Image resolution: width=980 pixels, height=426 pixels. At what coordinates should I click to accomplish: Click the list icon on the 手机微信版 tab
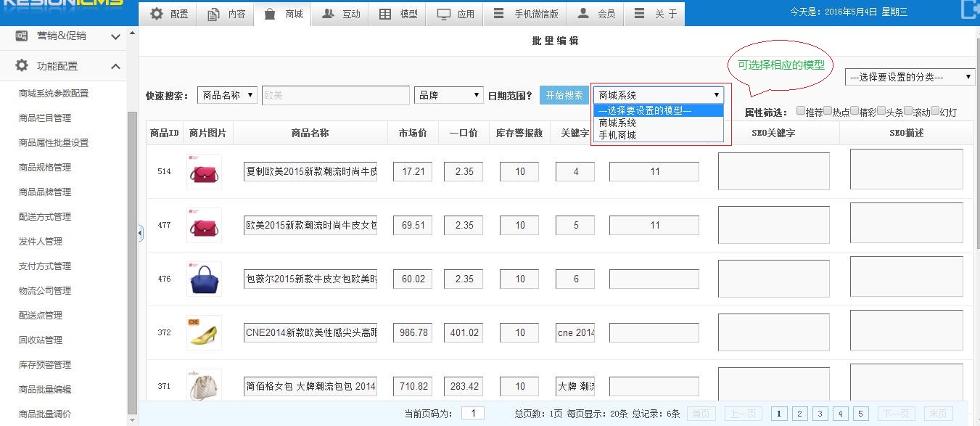pyautogui.click(x=498, y=13)
